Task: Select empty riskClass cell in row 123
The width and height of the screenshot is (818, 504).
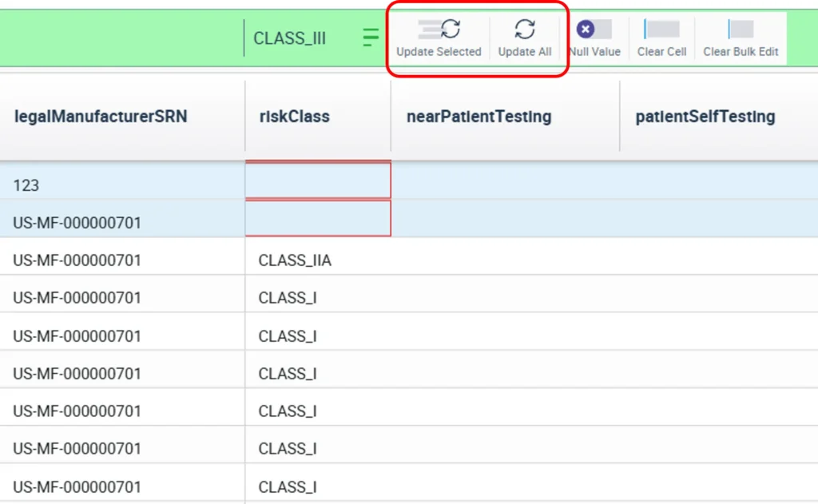Action: coord(318,181)
